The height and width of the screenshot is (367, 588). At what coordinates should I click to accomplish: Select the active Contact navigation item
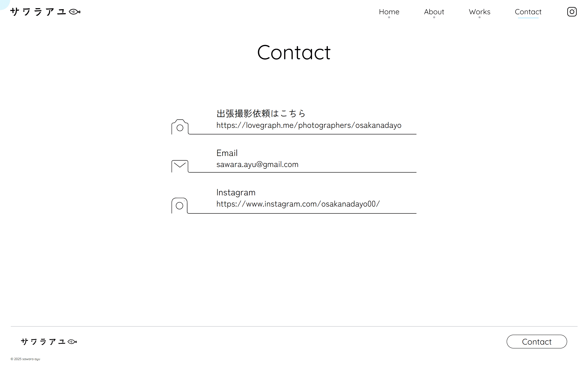[528, 12]
